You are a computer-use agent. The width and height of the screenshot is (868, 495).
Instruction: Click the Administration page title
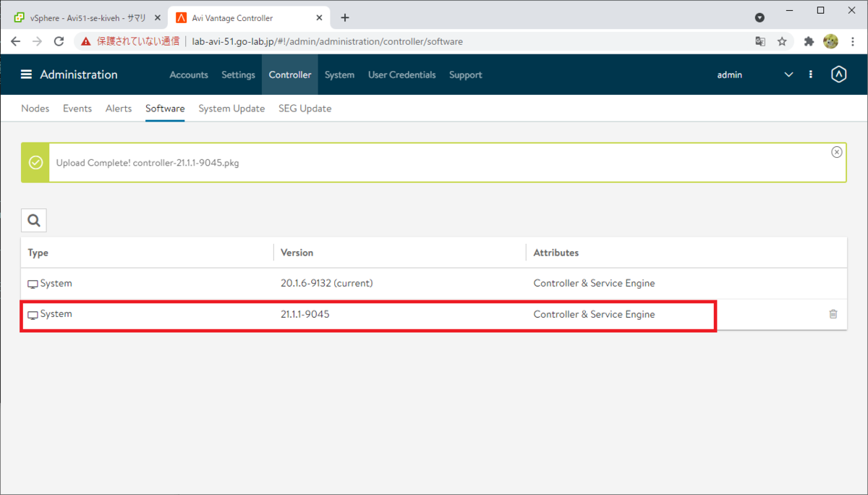click(x=79, y=75)
